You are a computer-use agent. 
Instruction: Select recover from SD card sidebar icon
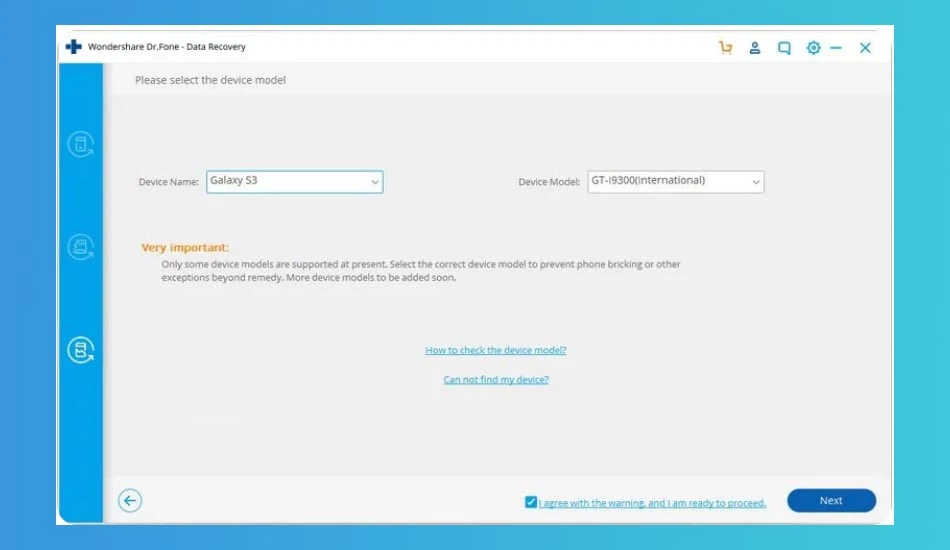click(x=81, y=247)
